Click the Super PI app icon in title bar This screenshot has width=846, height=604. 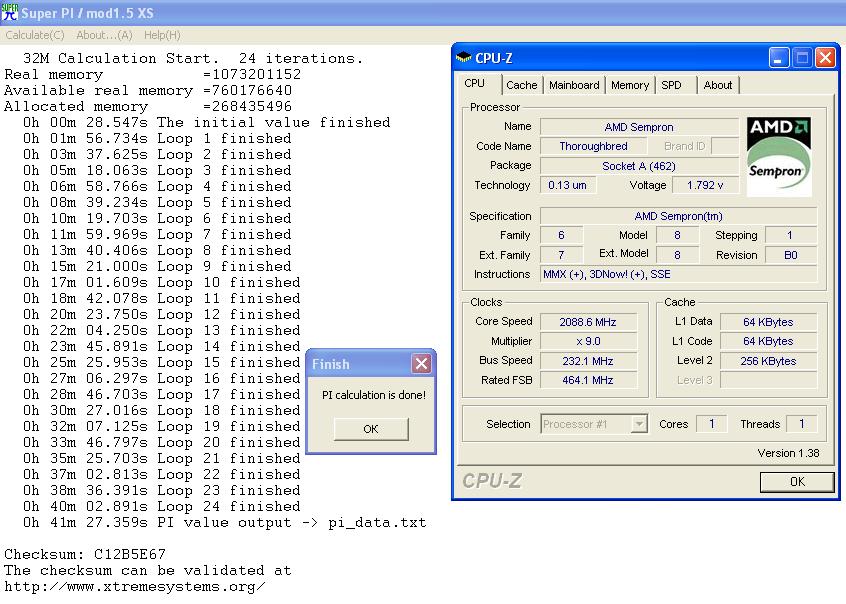click(10, 12)
